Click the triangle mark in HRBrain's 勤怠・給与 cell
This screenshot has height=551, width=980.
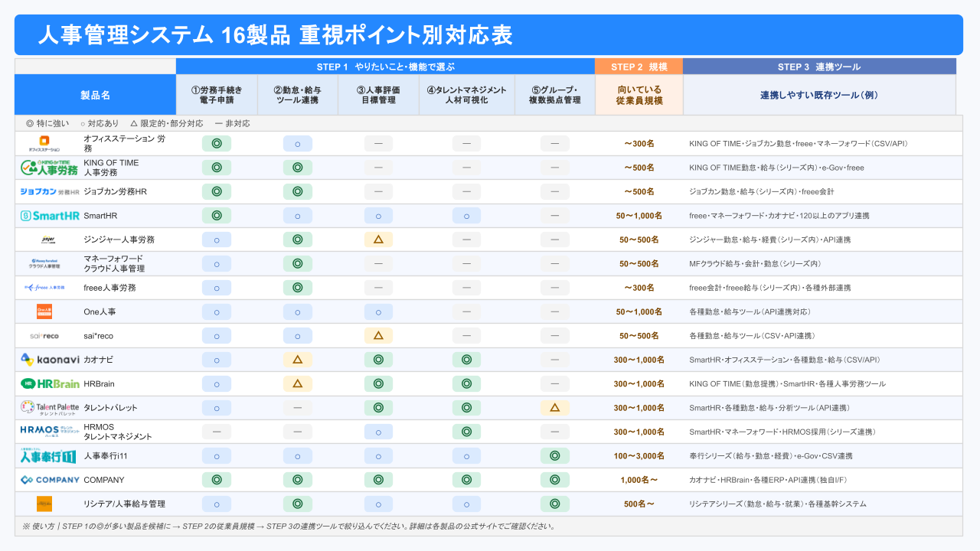(x=297, y=383)
